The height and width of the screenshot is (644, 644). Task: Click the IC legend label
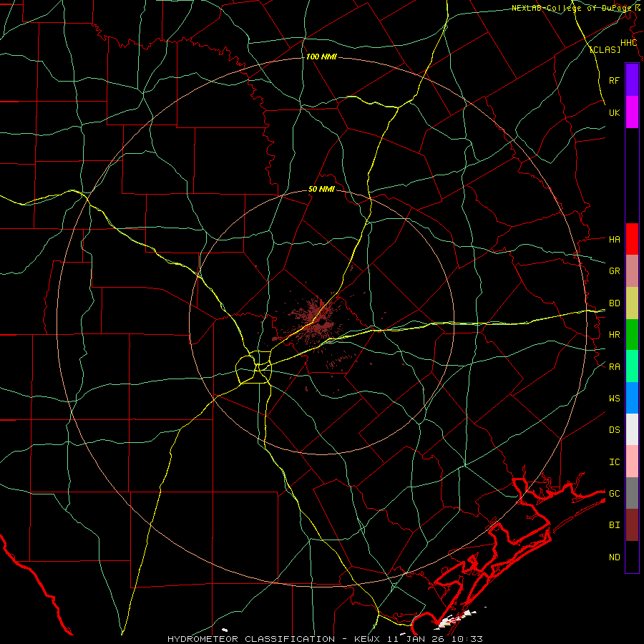point(614,462)
